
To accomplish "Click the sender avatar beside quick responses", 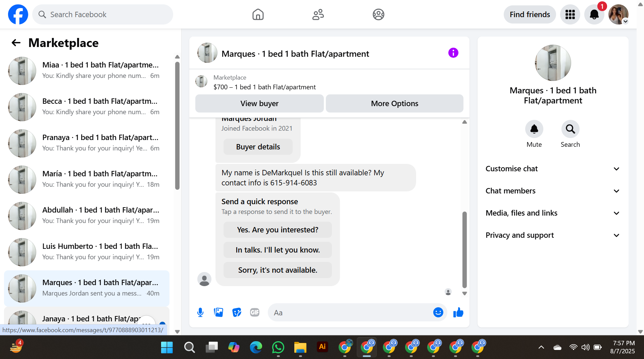I will 204,279.
